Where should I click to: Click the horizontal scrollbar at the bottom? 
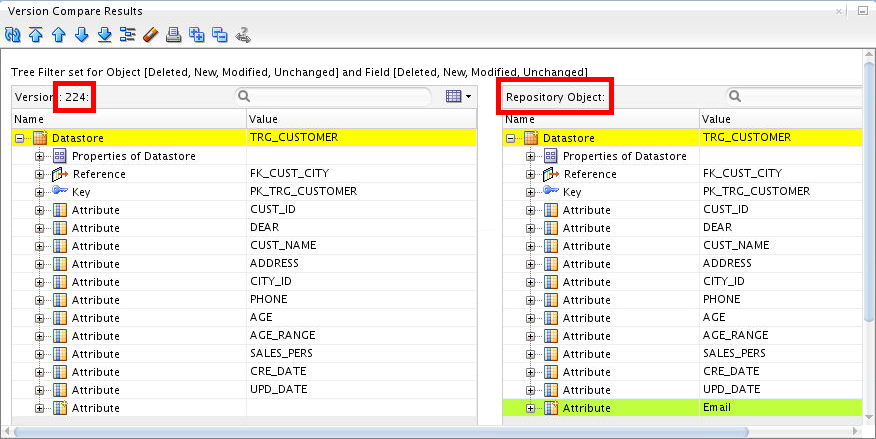[380, 432]
